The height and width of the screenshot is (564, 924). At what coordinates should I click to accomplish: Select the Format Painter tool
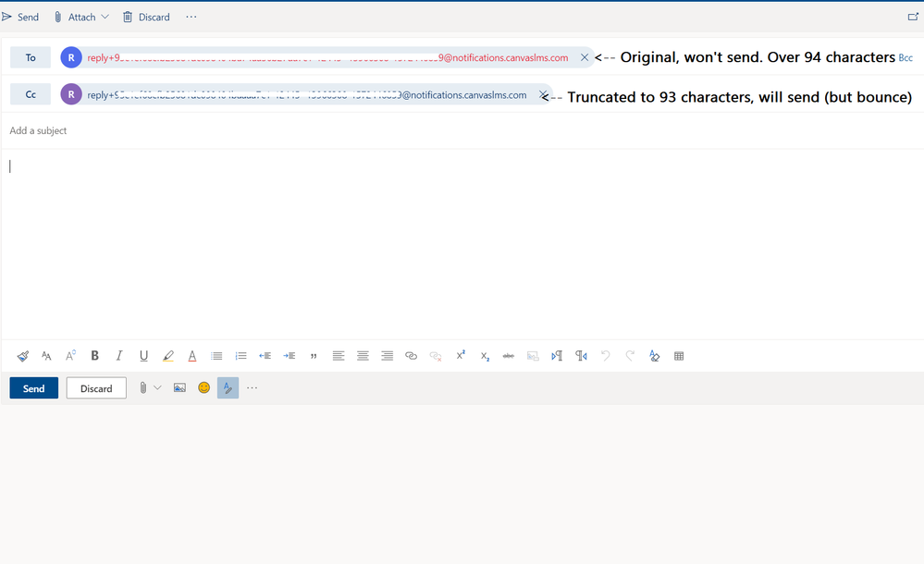pyautogui.click(x=22, y=356)
